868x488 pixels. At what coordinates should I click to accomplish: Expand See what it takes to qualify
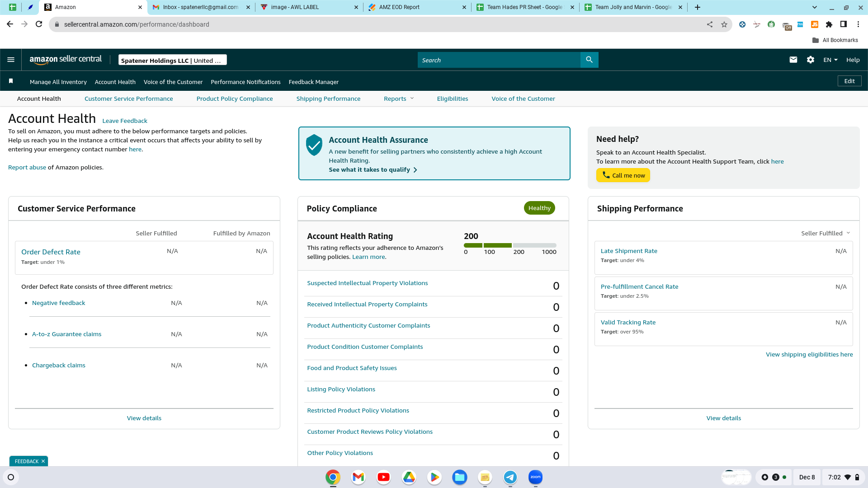373,169
